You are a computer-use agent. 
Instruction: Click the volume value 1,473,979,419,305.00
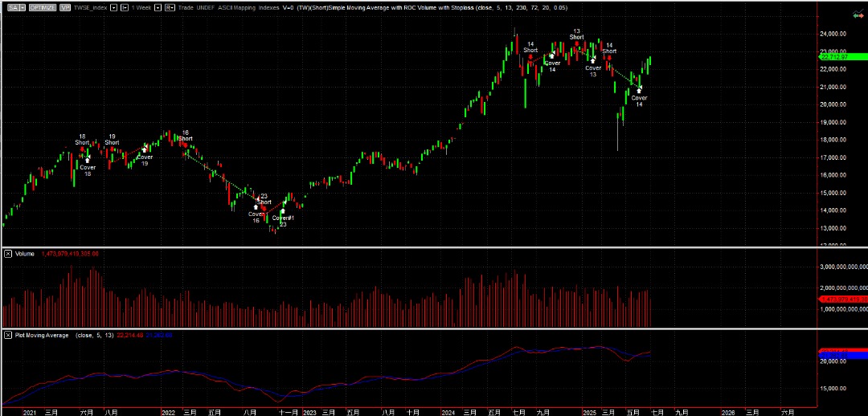70,254
